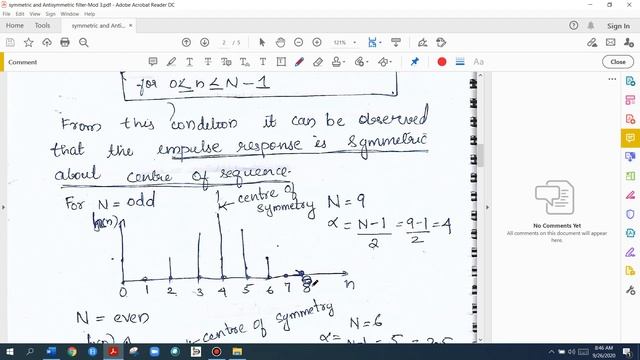
Task: Zoom out with minus button
Action: 298,42
